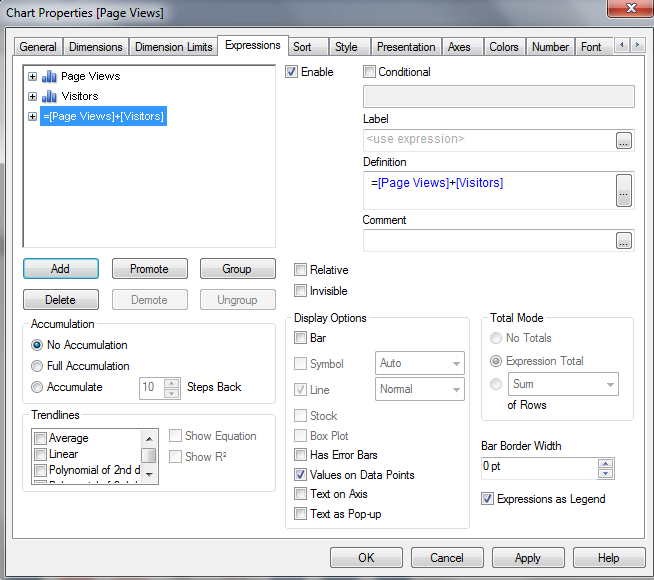Screen dimensions: 654x580
Task: Check the Invisible checkbox
Action: click(x=300, y=290)
